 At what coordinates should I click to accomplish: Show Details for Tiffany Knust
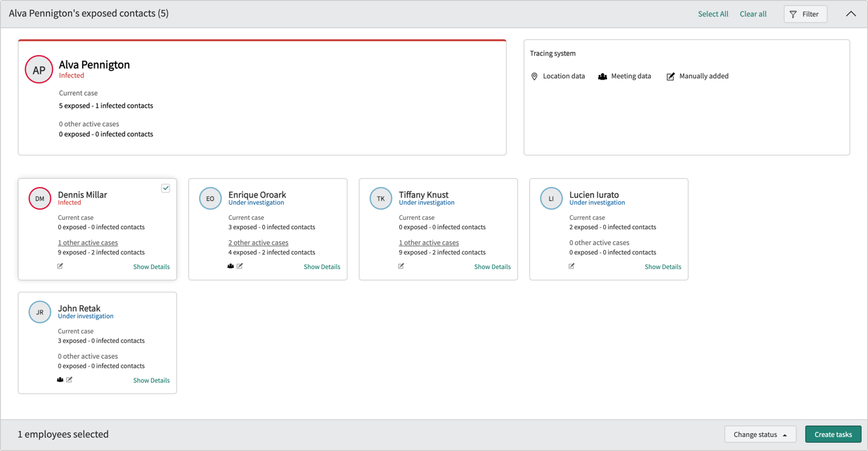click(493, 267)
